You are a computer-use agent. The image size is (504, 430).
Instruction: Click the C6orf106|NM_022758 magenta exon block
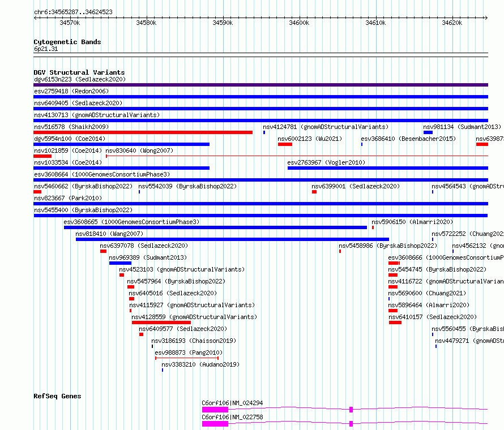(215, 424)
